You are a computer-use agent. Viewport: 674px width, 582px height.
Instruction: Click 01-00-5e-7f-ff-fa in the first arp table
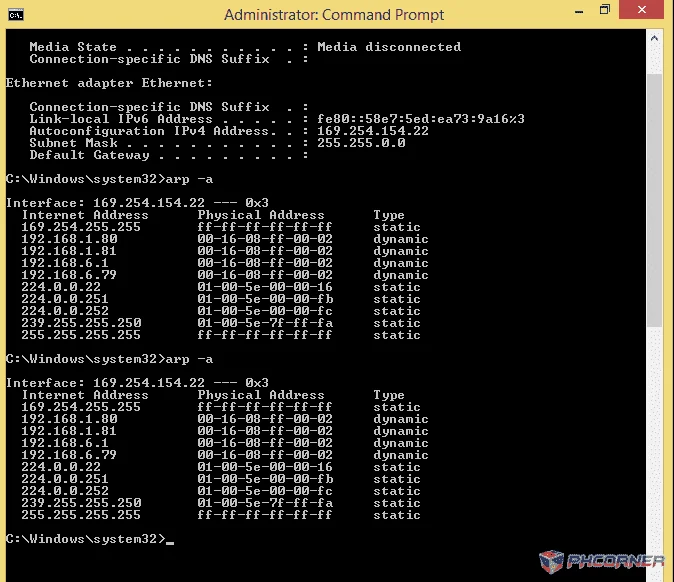click(265, 323)
